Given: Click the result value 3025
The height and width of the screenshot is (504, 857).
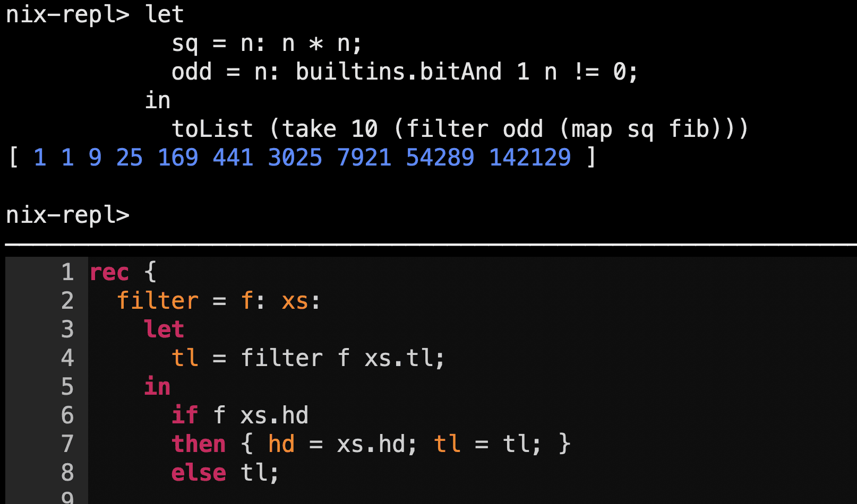Looking at the screenshot, I should [295, 158].
